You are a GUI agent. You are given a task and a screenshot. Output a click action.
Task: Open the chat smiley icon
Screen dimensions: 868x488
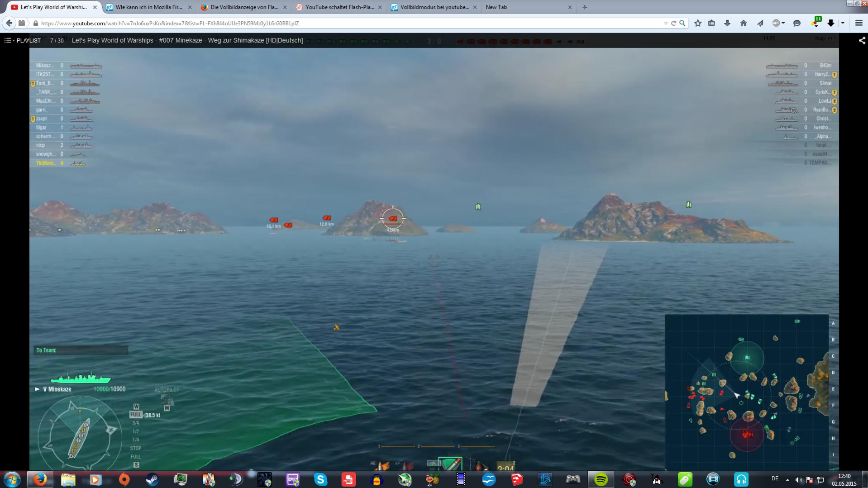(797, 23)
